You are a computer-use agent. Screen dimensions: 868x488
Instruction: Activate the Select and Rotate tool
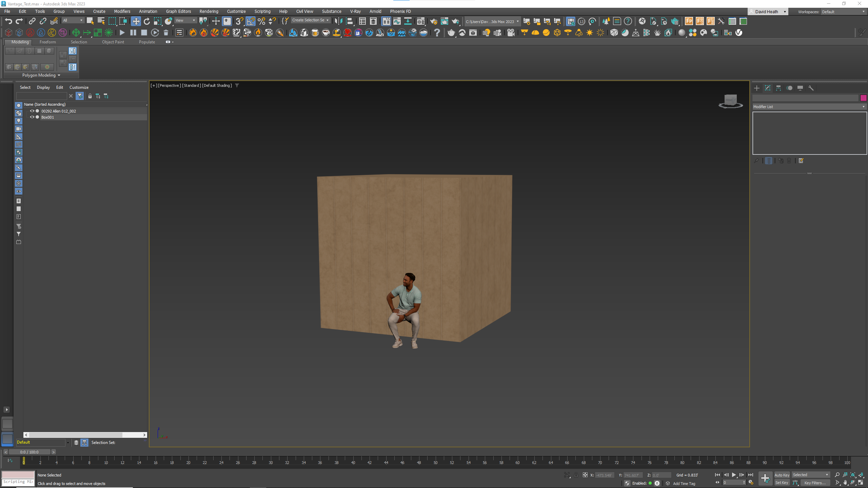click(147, 21)
